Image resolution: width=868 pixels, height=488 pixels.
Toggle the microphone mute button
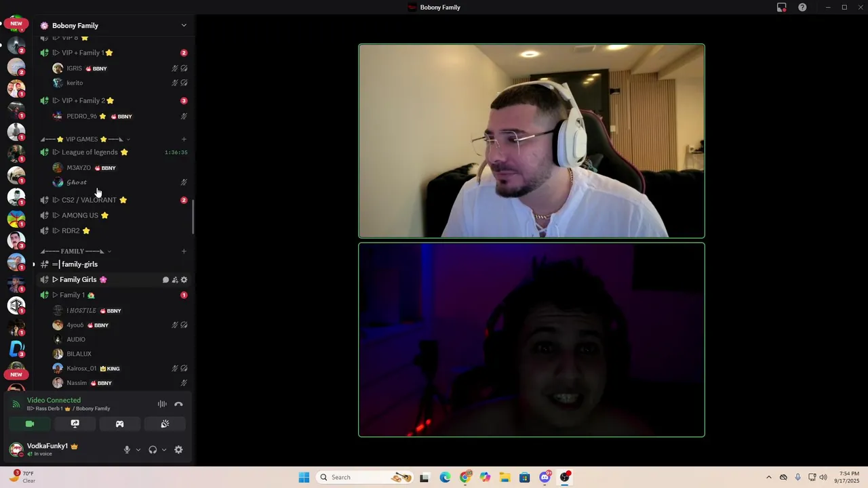pyautogui.click(x=127, y=449)
